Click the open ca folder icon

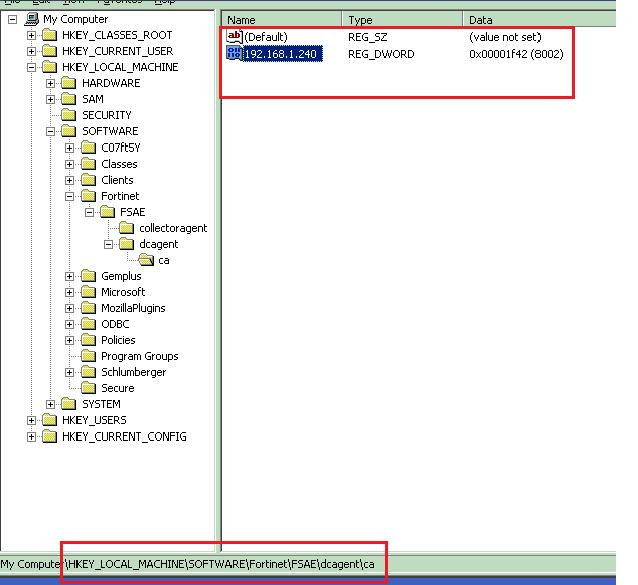pos(146,260)
